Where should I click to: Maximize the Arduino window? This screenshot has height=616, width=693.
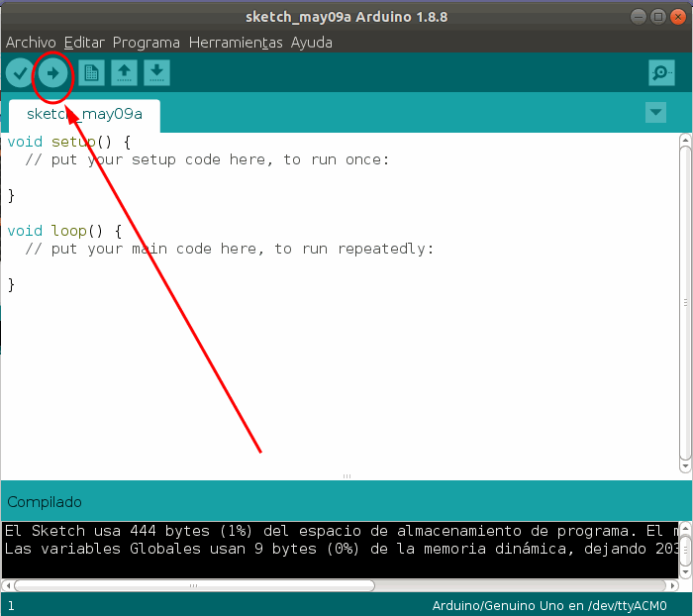[x=658, y=17]
